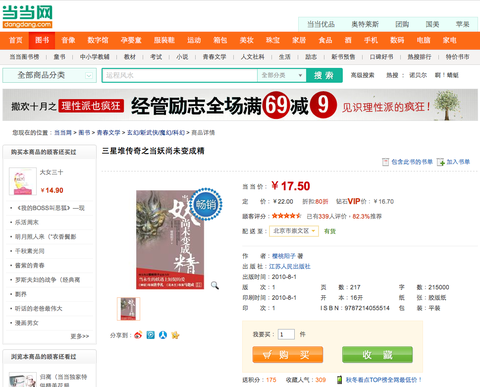Click the second blue share icon
Screen dimensions: 480x387
151,335
